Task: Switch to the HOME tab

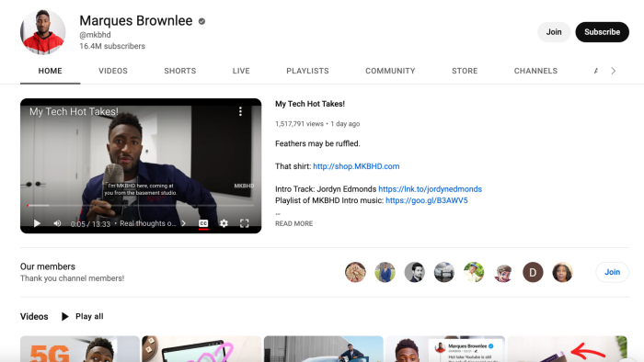Action: coord(50,71)
